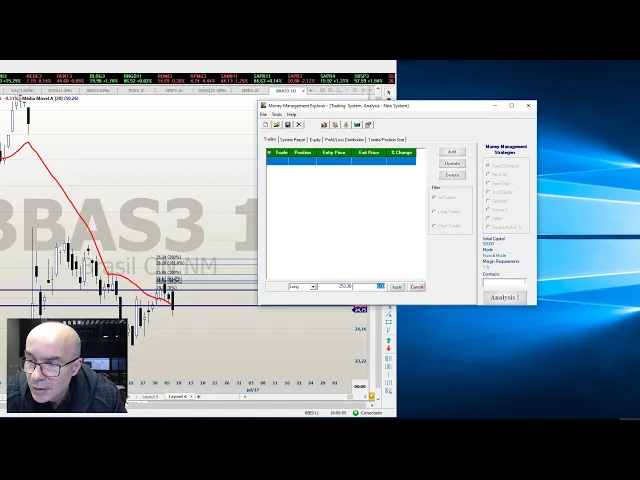
Task: Click the Add button
Action: point(452,152)
